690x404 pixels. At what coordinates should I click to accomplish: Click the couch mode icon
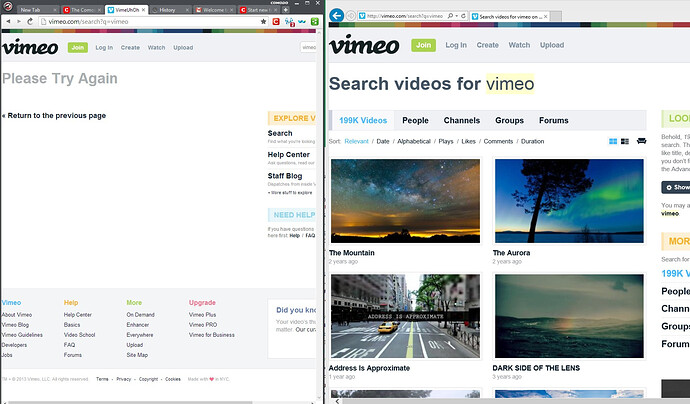point(642,141)
